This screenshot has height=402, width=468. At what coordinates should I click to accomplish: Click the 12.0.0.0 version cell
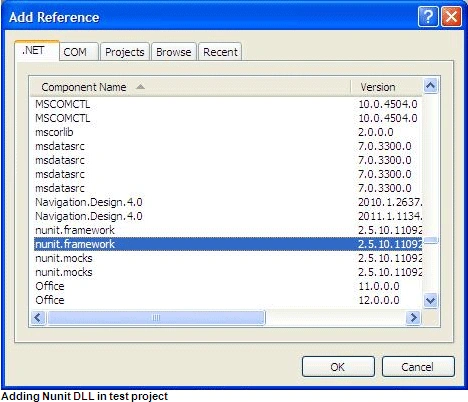coord(379,300)
